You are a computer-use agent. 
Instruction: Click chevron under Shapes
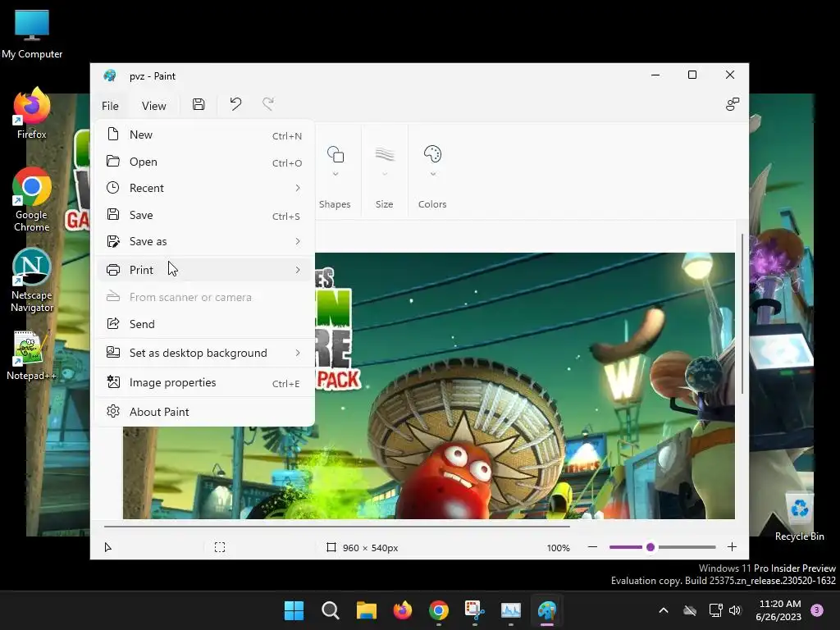click(336, 174)
